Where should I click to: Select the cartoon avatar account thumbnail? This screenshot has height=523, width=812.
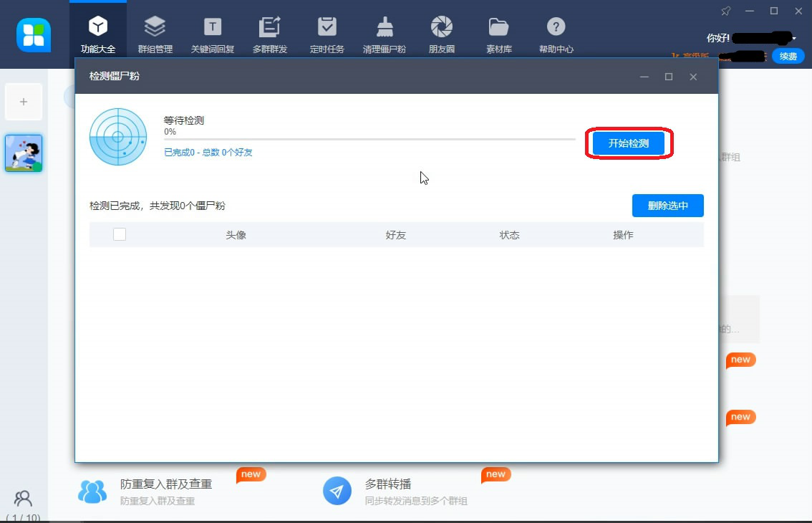pos(24,153)
